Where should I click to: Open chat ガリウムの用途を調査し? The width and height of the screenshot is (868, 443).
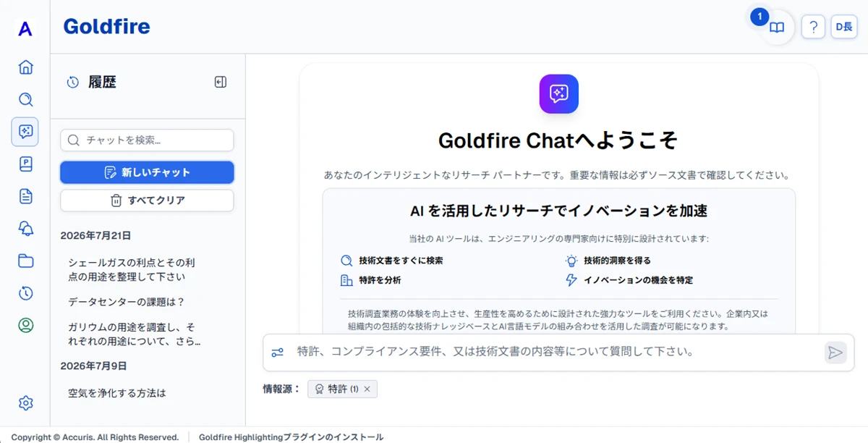pos(135,334)
